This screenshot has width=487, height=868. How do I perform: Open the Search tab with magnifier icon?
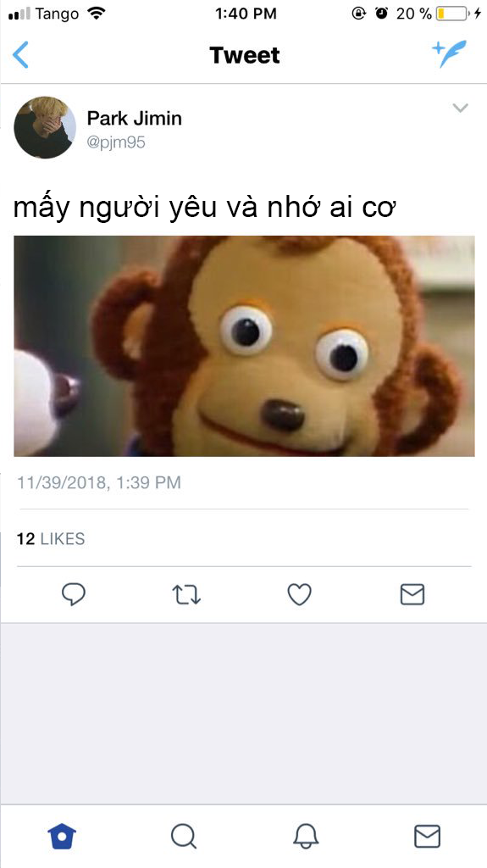pos(184,837)
